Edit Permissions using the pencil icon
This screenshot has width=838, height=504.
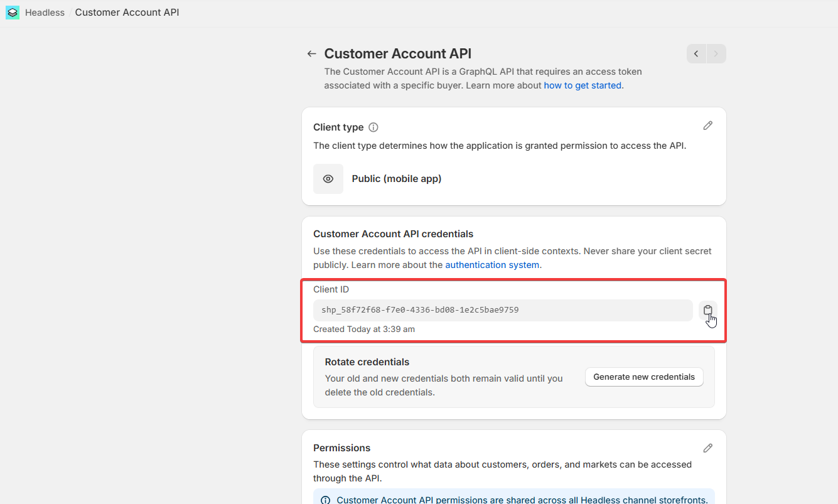[x=707, y=448]
